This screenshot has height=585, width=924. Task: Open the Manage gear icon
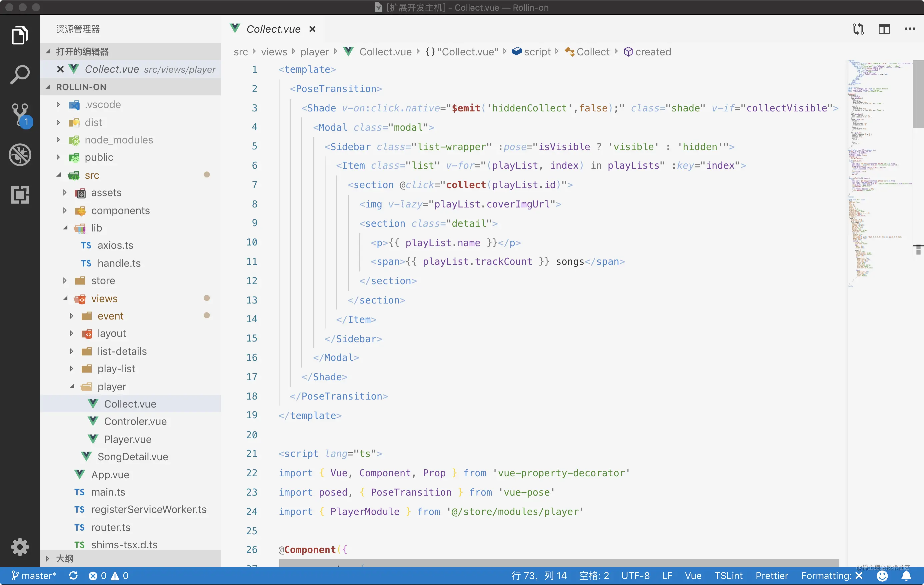tap(20, 547)
